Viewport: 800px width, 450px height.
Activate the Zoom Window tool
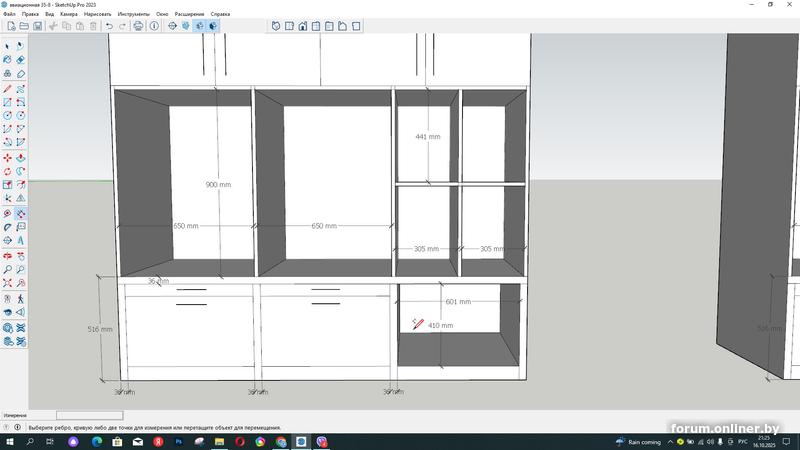coord(20,269)
